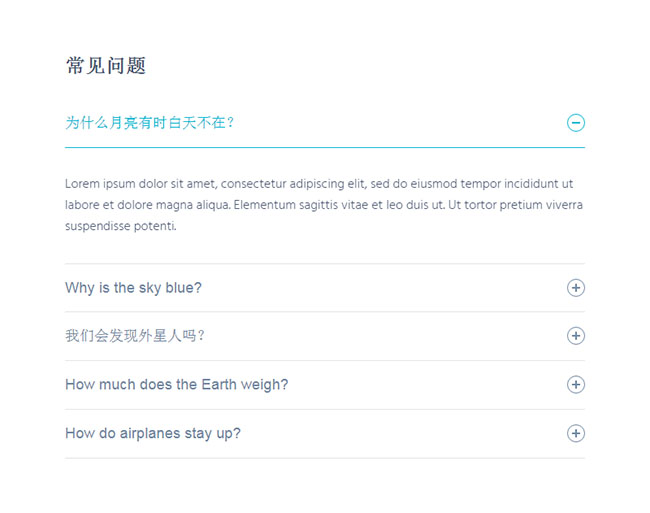Click the plus icon for the Earth weight question
This screenshot has height=513, width=650.
(x=576, y=385)
